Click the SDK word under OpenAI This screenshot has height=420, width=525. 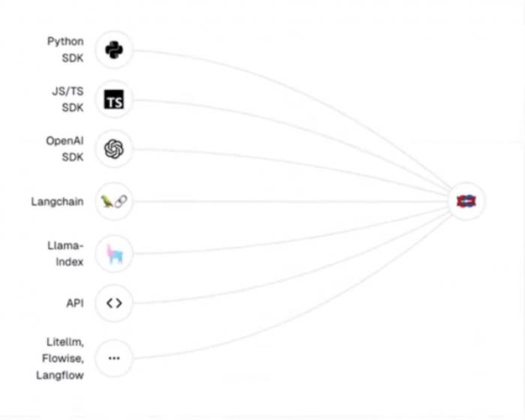pos(73,157)
